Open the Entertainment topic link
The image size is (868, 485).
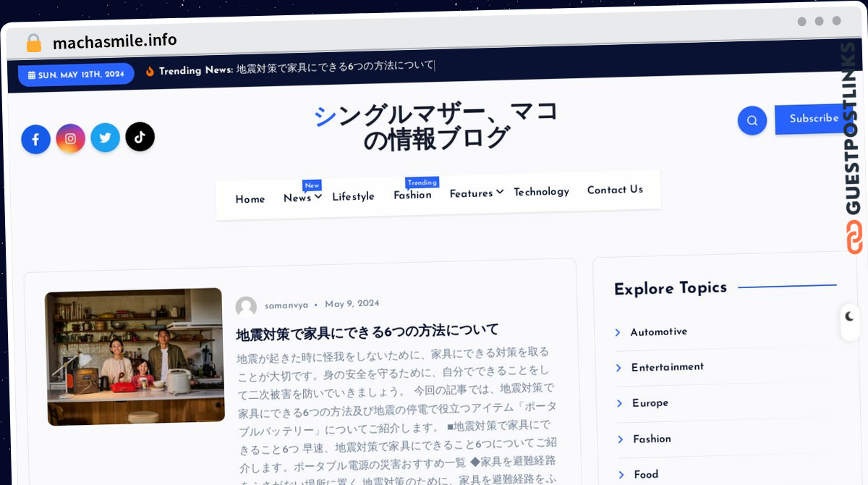[668, 367]
